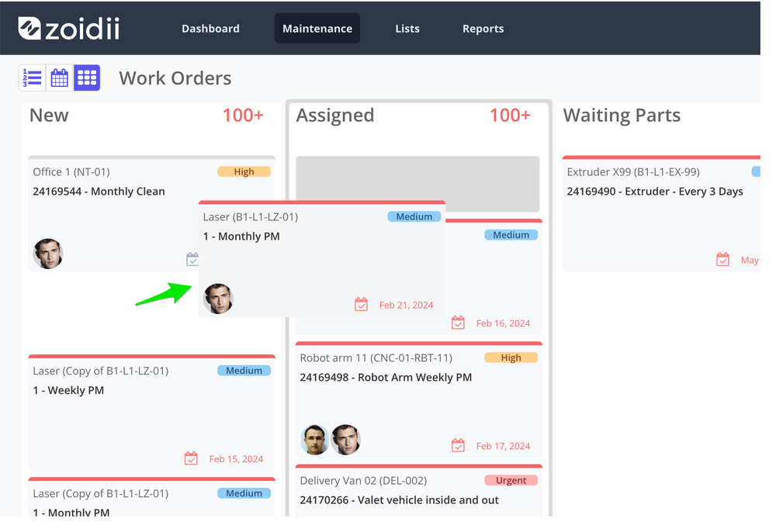The width and height of the screenshot is (776, 532).
Task: Click the calendar icon beside Feb 16, 2024
Action: pyautogui.click(x=459, y=323)
